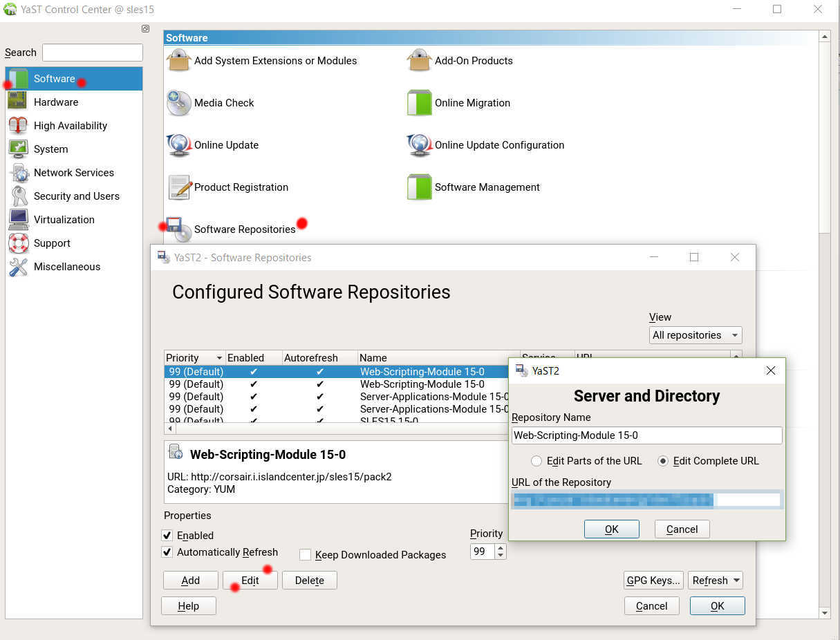This screenshot has height=640, width=840.
Task: Click the Name column header
Action: (x=438, y=358)
